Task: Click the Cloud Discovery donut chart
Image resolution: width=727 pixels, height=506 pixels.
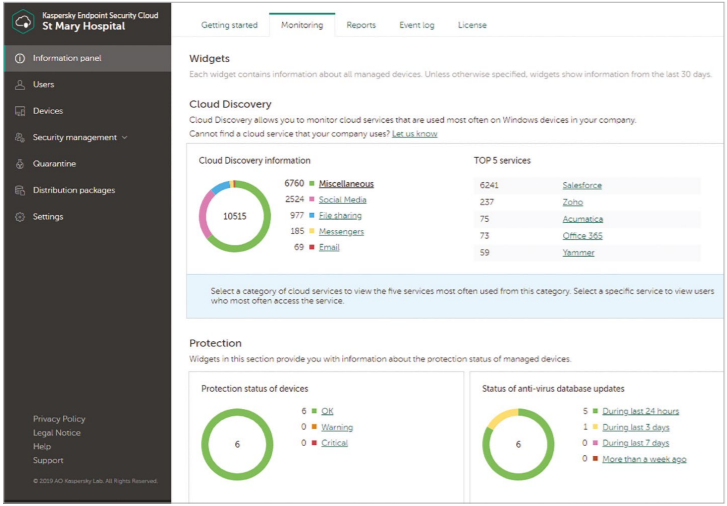Action: click(235, 216)
